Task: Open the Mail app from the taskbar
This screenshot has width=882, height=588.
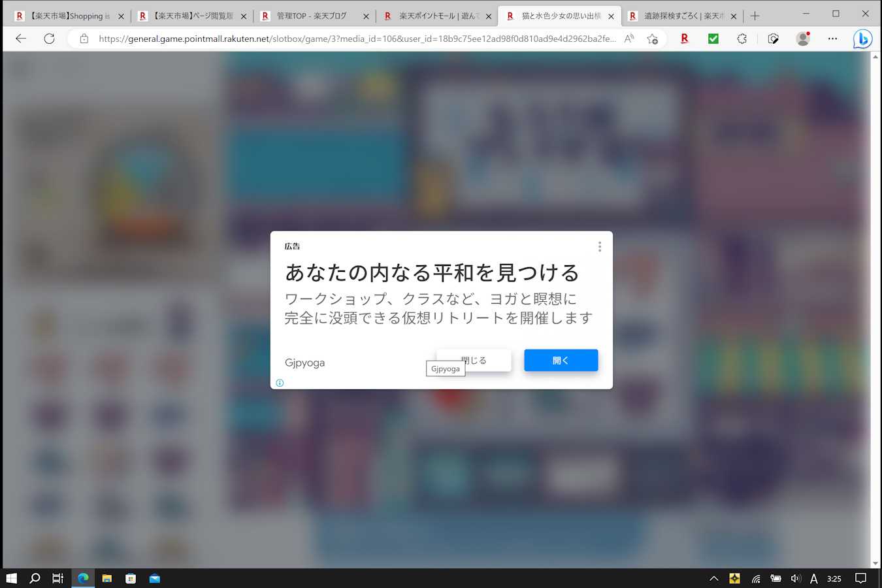Action: 154,578
